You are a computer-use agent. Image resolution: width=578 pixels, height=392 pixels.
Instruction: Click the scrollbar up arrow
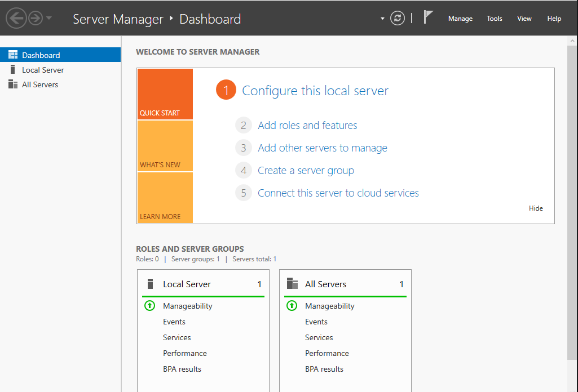pyautogui.click(x=572, y=41)
